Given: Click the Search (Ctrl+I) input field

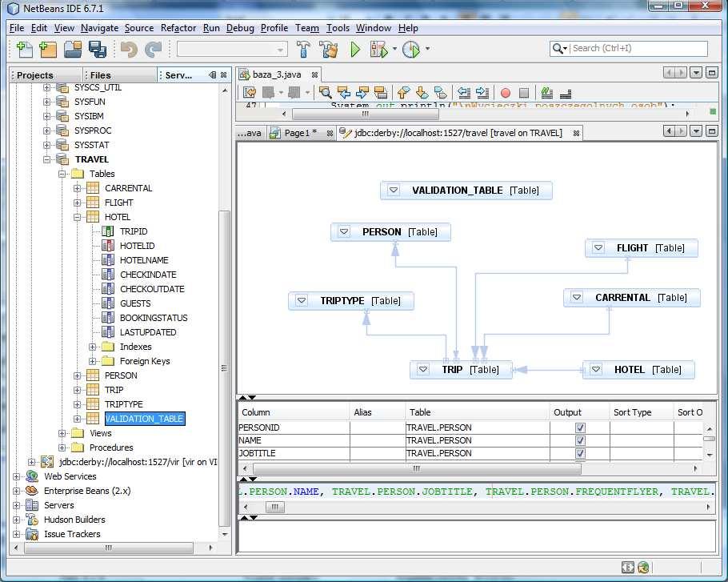Looking at the screenshot, I should click(638, 48).
